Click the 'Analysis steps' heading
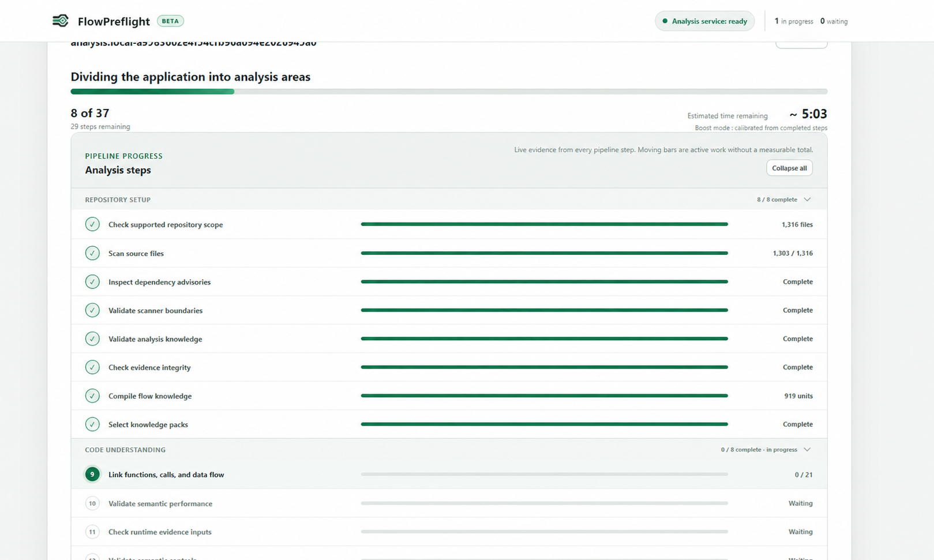 tap(118, 170)
